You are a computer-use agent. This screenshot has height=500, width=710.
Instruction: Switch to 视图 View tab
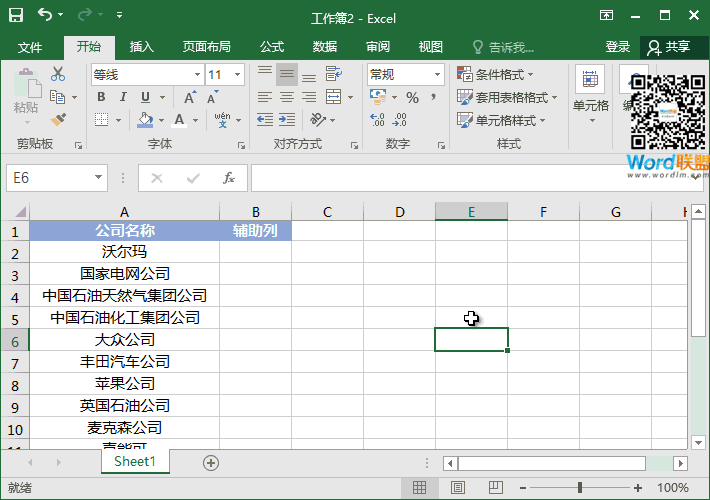click(430, 47)
